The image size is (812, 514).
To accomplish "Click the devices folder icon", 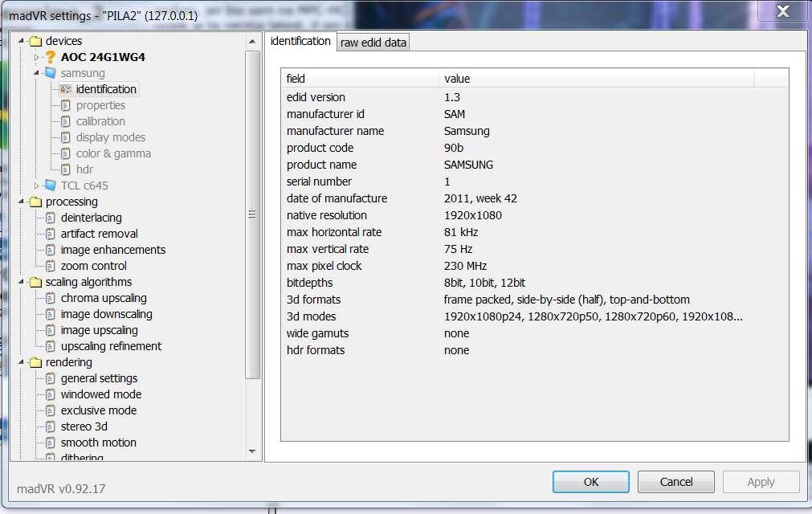I will [x=35, y=41].
